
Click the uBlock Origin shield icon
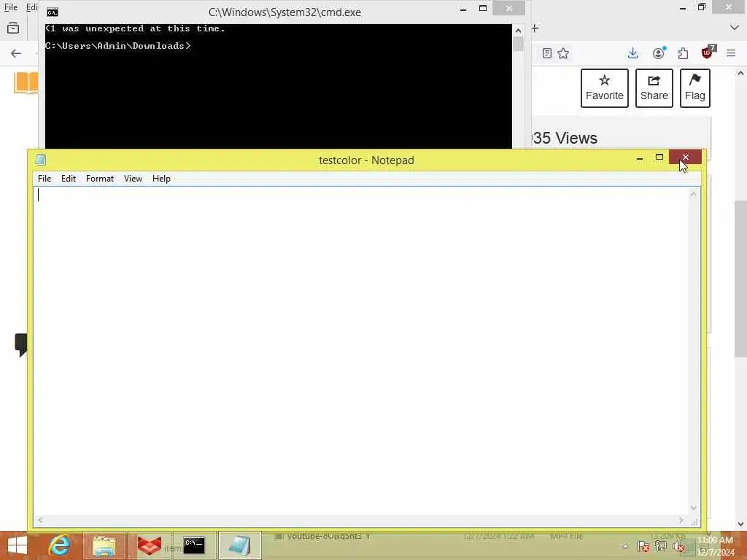click(708, 52)
